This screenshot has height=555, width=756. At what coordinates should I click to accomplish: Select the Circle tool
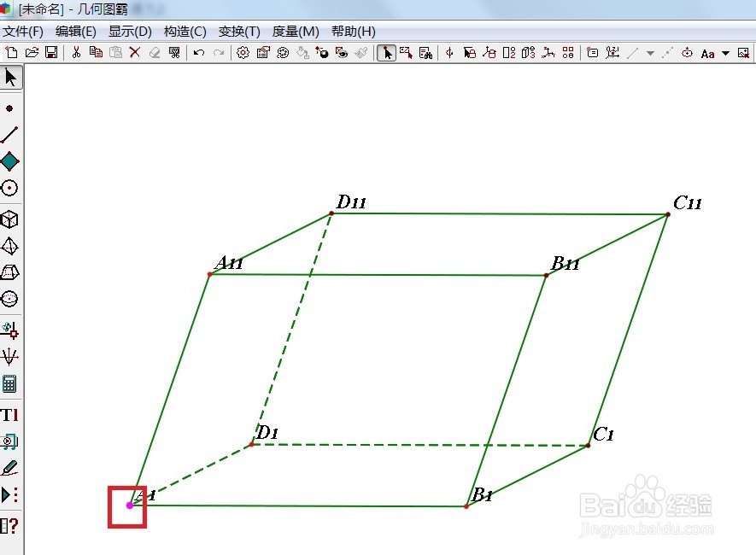(x=9, y=188)
